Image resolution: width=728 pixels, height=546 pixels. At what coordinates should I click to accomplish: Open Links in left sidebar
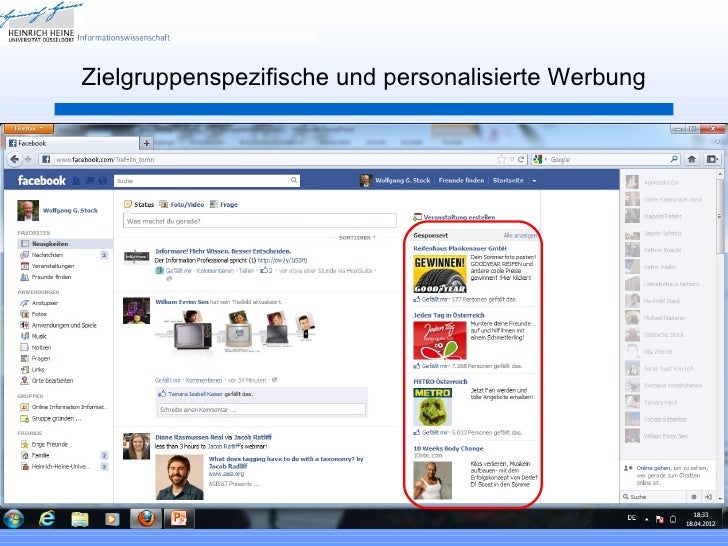coord(38,370)
